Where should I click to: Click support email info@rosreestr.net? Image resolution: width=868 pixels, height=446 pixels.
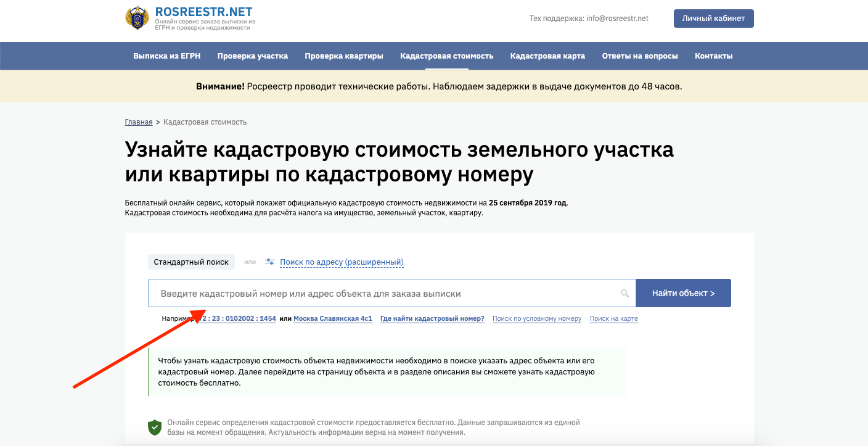click(x=617, y=19)
